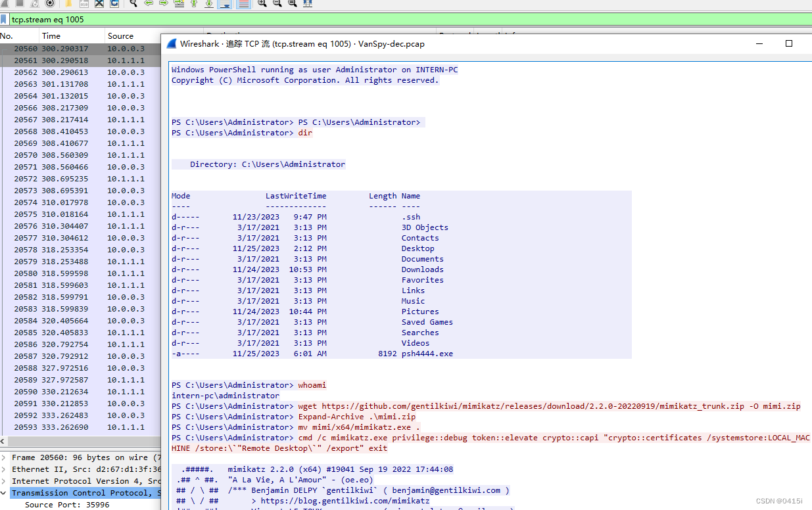Click mimikatz 2.2.0 (x64) banner line
This screenshot has width=812, height=510.
341,469
